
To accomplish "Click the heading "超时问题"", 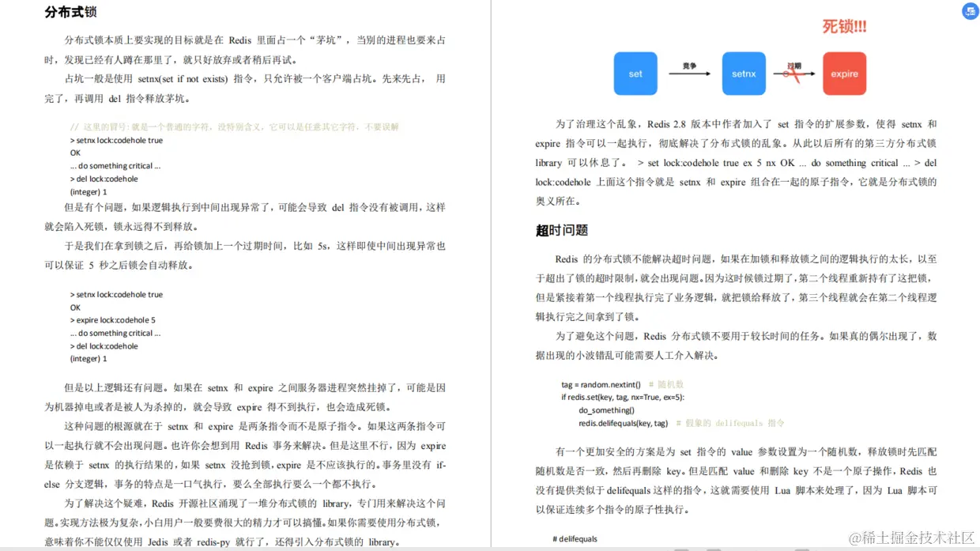I will (x=562, y=230).
